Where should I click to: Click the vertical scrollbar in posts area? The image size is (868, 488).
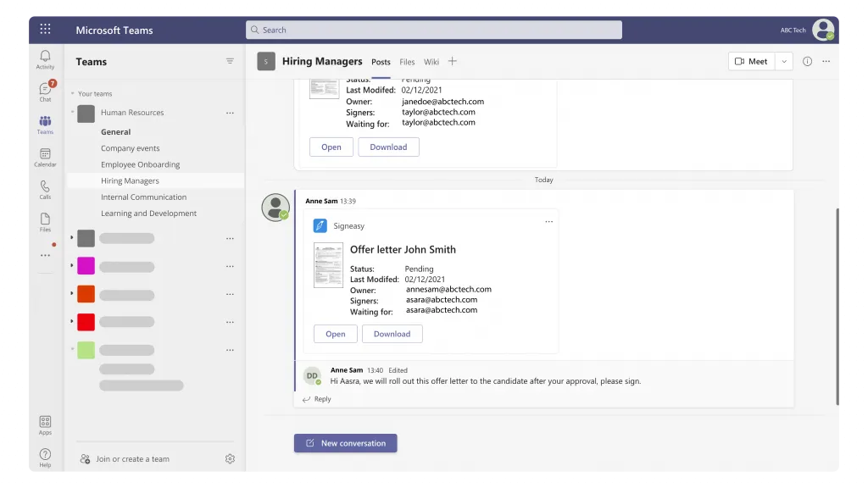pyautogui.click(x=837, y=307)
